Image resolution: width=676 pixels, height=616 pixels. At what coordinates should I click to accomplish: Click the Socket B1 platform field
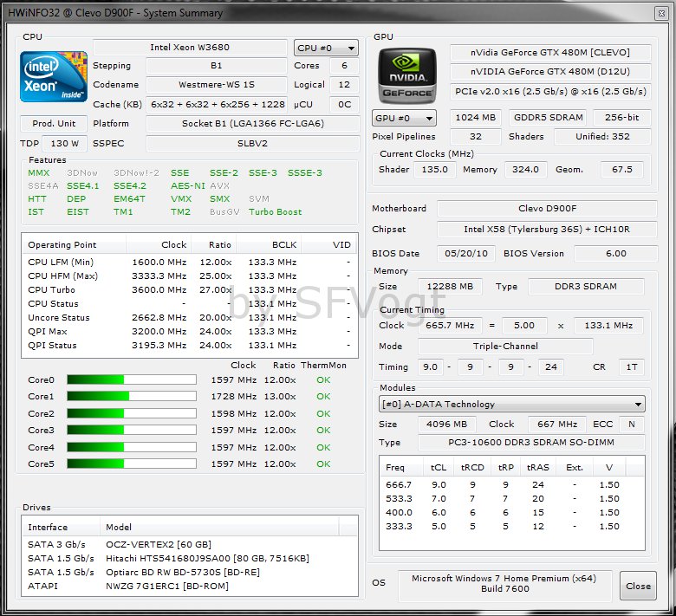(x=253, y=123)
